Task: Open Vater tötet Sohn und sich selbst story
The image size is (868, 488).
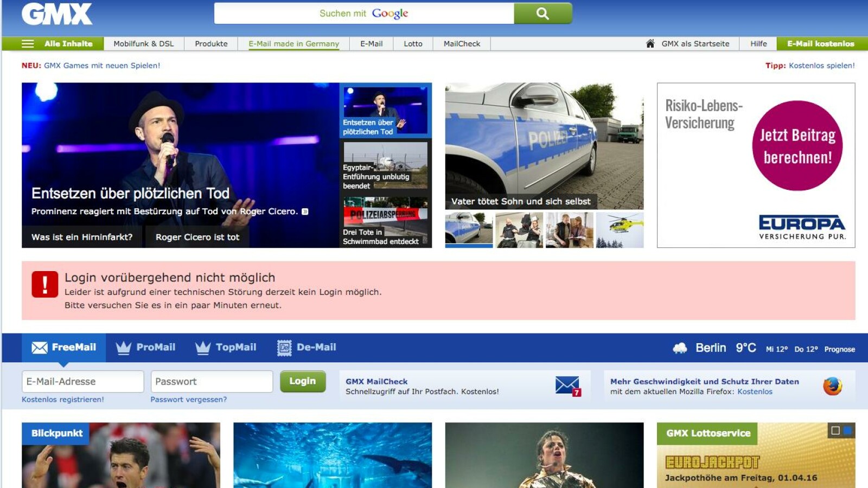Action: point(544,146)
